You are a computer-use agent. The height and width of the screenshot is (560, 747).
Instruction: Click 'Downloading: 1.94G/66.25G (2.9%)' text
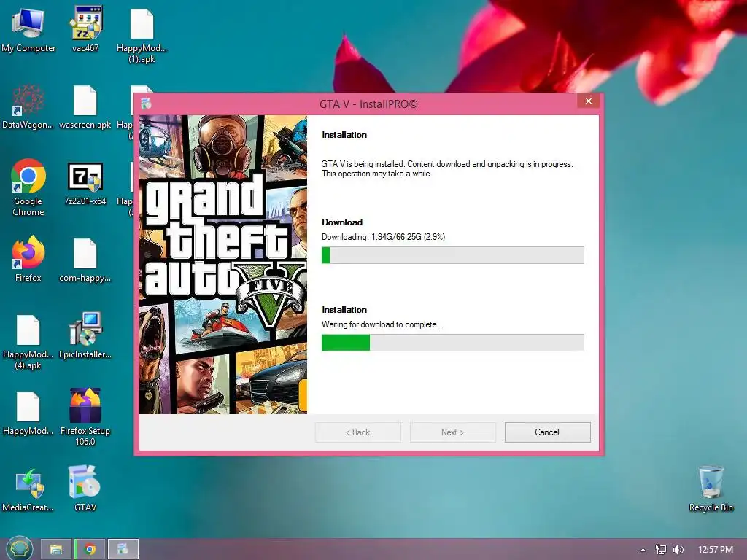point(384,237)
